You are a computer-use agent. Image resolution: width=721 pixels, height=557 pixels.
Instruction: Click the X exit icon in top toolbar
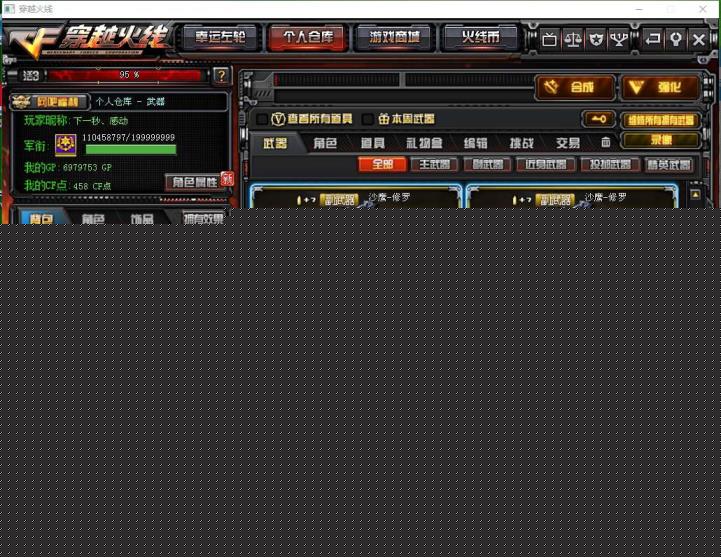coord(698,40)
